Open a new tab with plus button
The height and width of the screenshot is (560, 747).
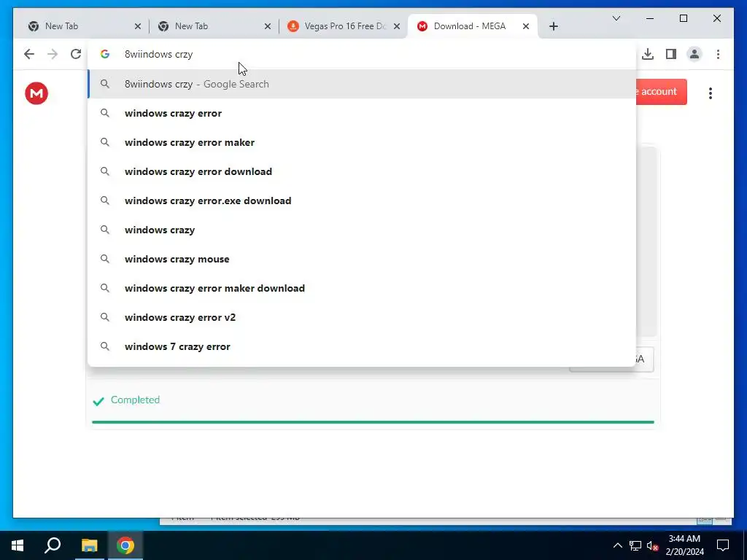pyautogui.click(x=553, y=26)
